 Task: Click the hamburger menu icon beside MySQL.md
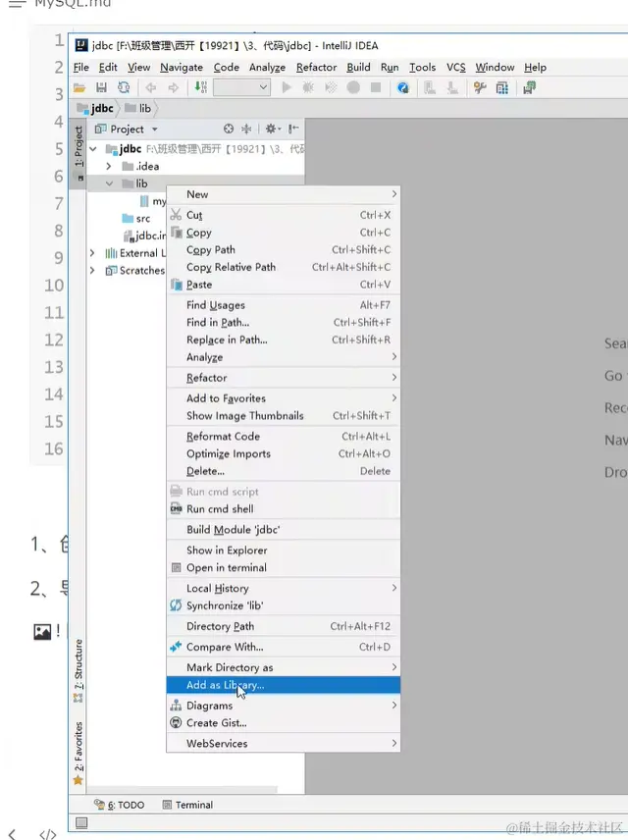[17, 4]
